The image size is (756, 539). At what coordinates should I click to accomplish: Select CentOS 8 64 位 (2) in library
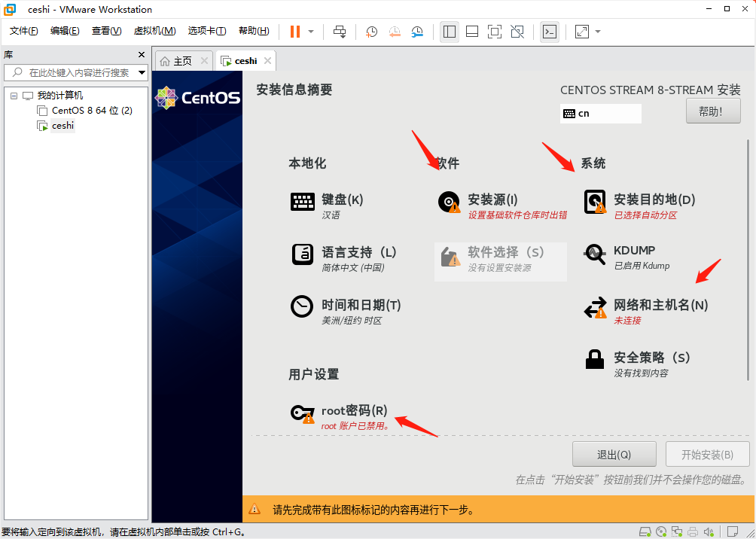click(x=92, y=111)
